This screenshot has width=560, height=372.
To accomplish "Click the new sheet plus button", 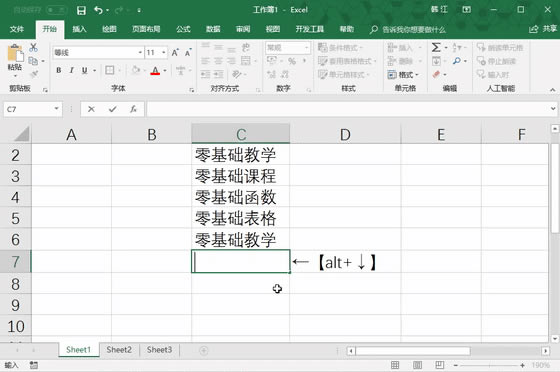I will coord(204,351).
